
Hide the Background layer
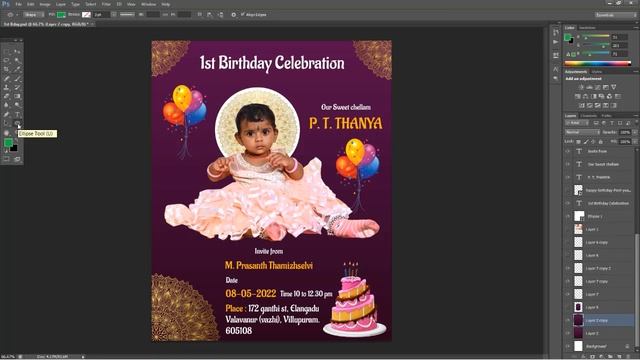coord(568,347)
